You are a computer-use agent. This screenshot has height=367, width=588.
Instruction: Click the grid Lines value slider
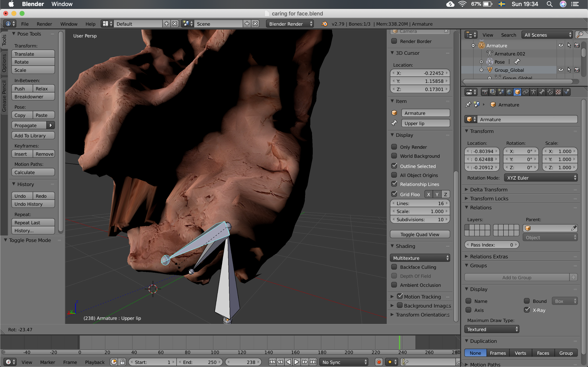click(x=420, y=203)
